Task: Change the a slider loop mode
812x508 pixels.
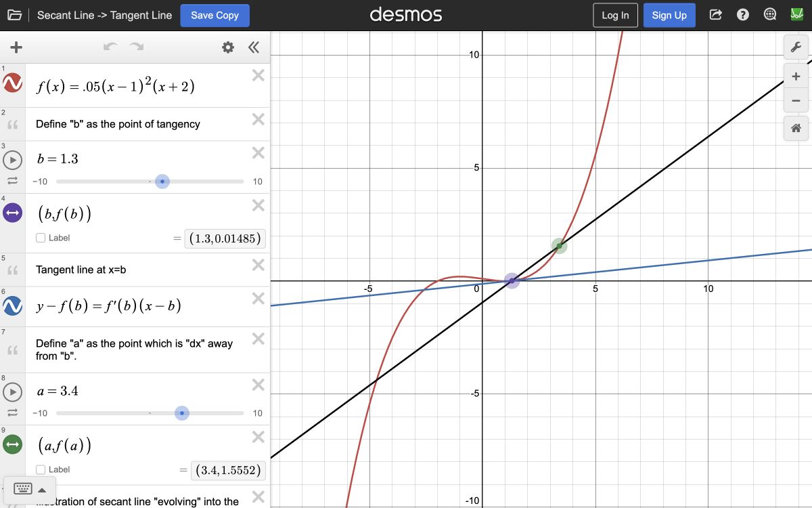Action: (13, 412)
